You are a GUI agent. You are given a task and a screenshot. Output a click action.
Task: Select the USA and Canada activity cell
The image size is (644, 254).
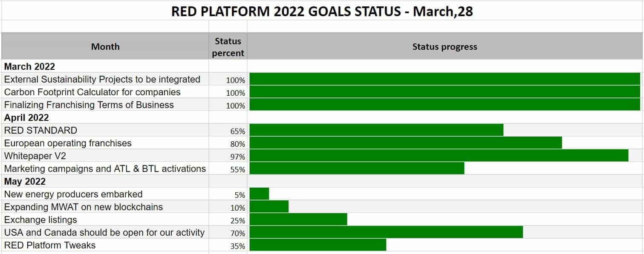coord(105,232)
